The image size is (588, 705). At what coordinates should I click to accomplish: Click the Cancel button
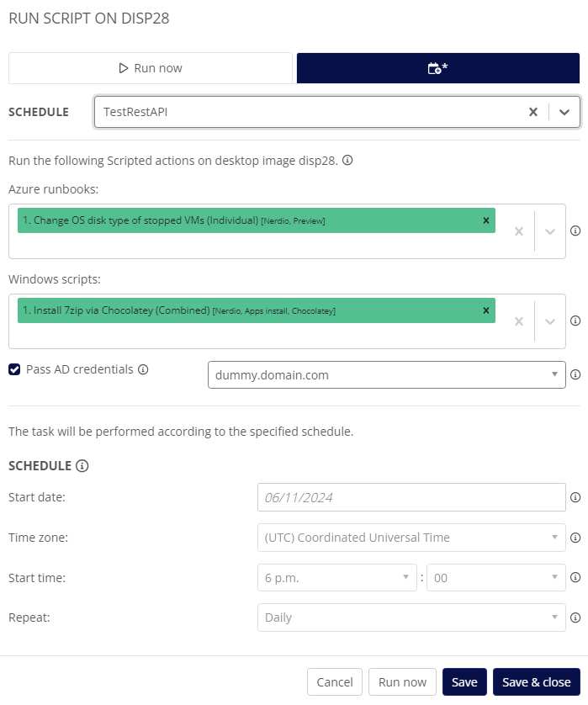(335, 682)
